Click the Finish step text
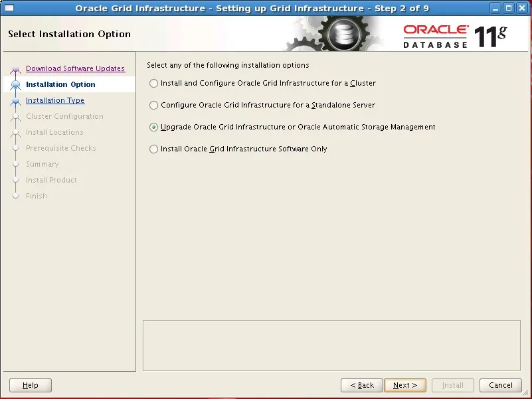Image resolution: width=532 pixels, height=399 pixels. coord(37,196)
